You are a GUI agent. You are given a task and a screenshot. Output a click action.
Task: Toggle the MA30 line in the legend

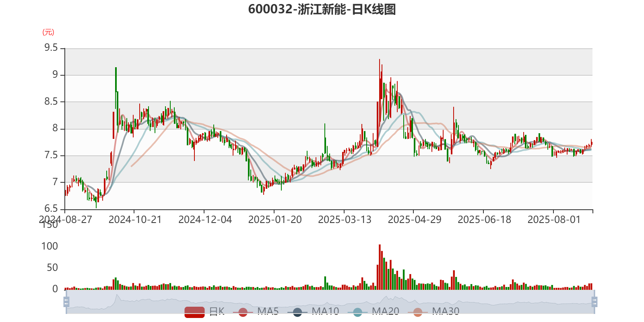coord(433,312)
